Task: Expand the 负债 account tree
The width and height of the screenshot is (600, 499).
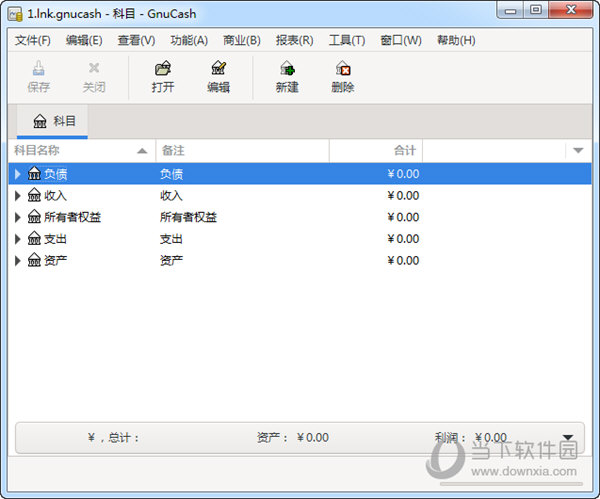Action: point(18,174)
